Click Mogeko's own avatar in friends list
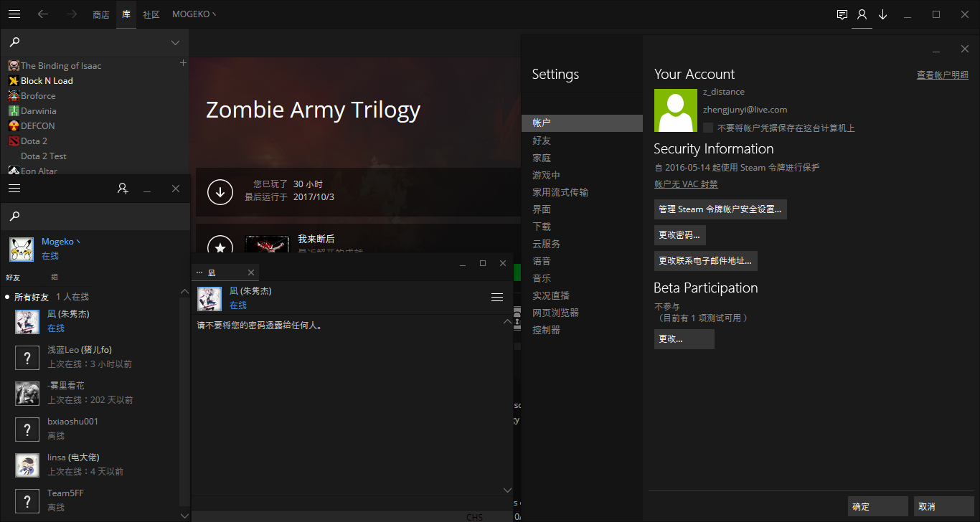This screenshot has width=980, height=522. 22,249
